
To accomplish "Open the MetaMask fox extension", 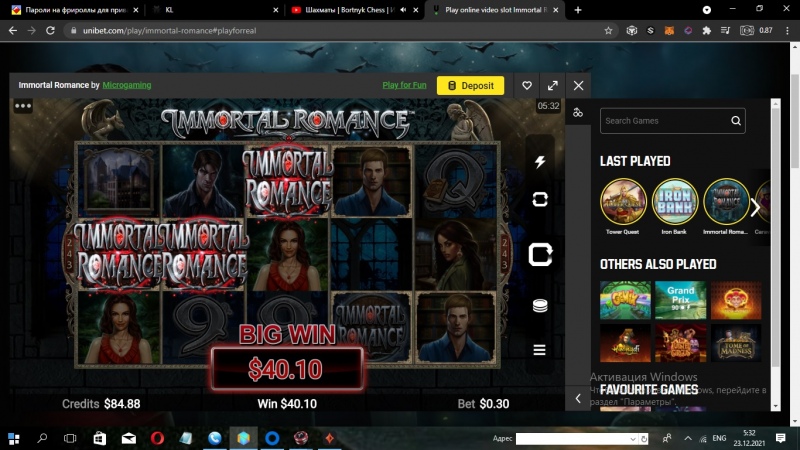I will click(x=669, y=31).
